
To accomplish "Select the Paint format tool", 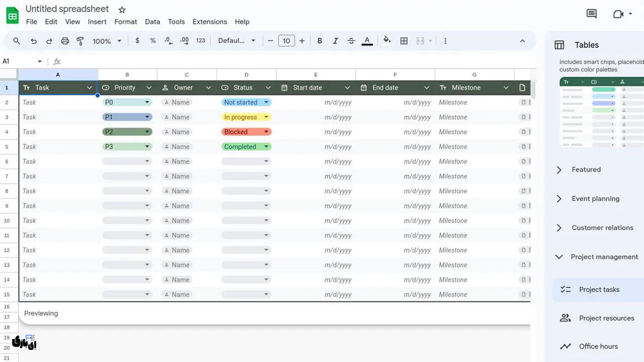I will click(80, 41).
